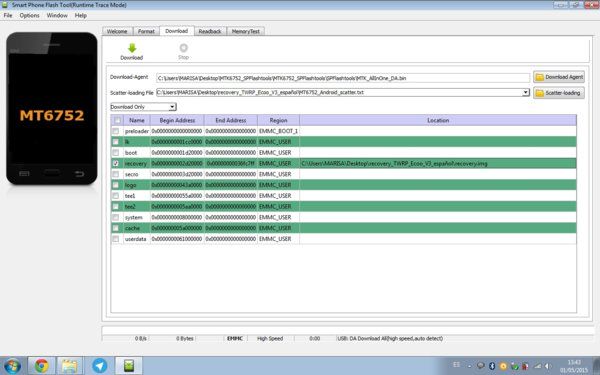Screen dimensions: 600x375
Task: Switch to the Welcome tab
Action: point(117,31)
